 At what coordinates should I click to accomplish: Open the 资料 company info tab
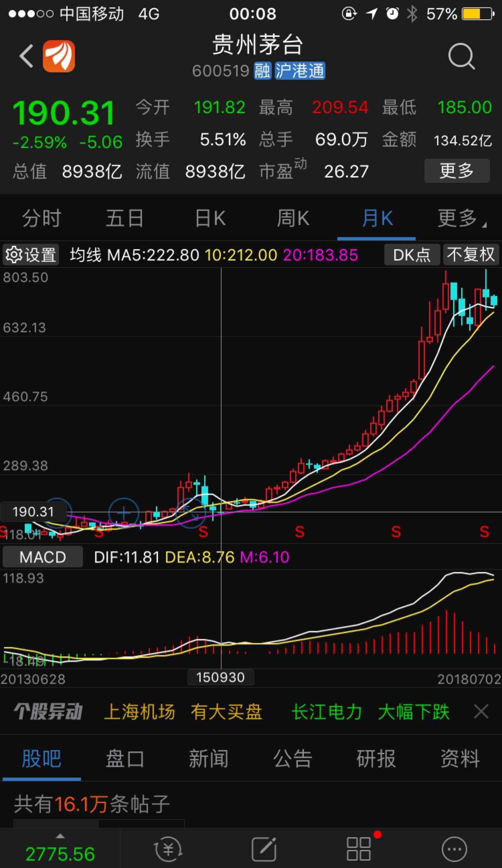(461, 758)
